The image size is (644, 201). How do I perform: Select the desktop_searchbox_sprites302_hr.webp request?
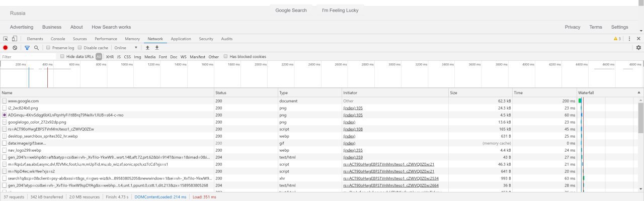[319, 136]
